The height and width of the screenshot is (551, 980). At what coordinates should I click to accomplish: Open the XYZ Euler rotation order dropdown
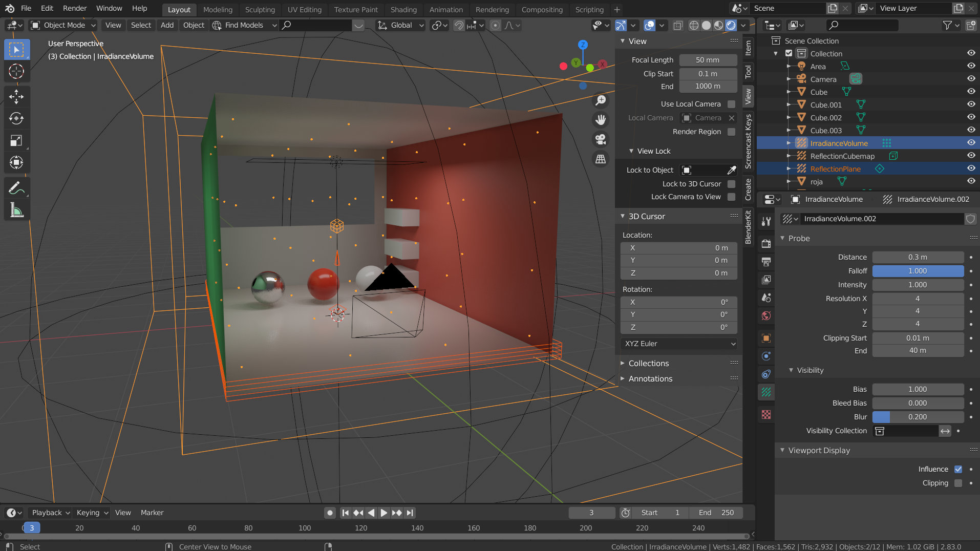point(678,344)
